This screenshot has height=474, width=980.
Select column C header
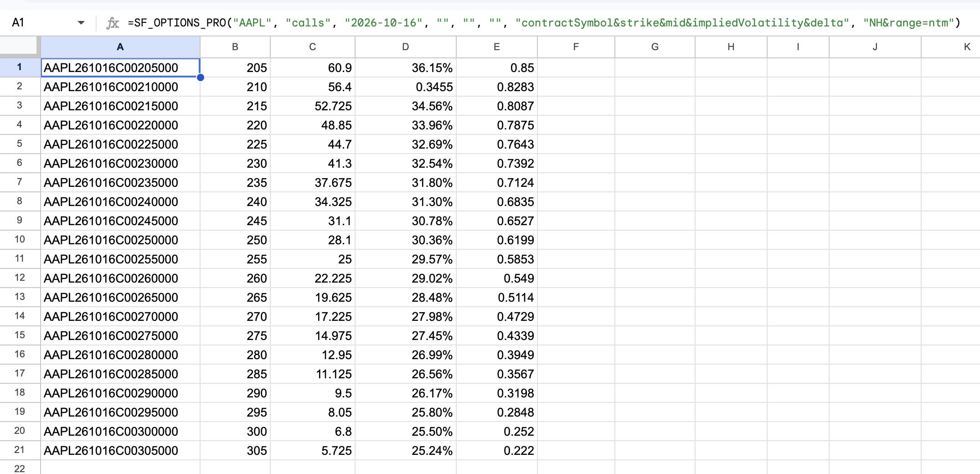point(313,46)
